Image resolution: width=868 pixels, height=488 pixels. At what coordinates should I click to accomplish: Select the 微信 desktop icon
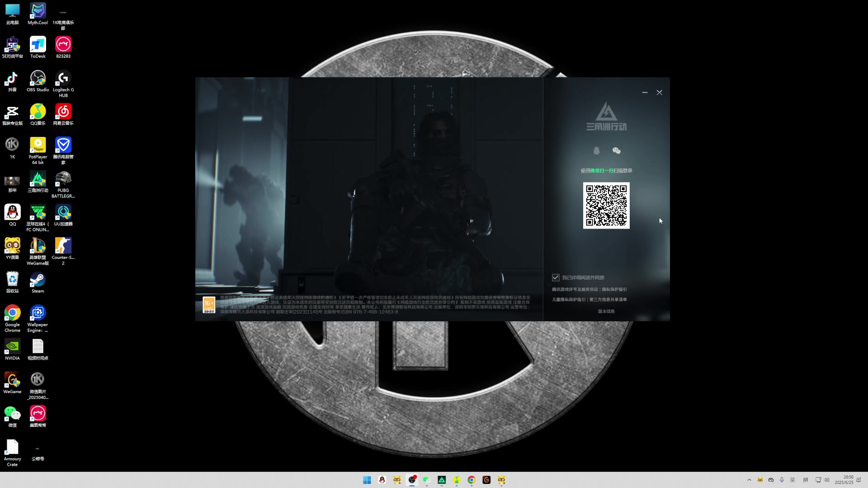(13, 417)
